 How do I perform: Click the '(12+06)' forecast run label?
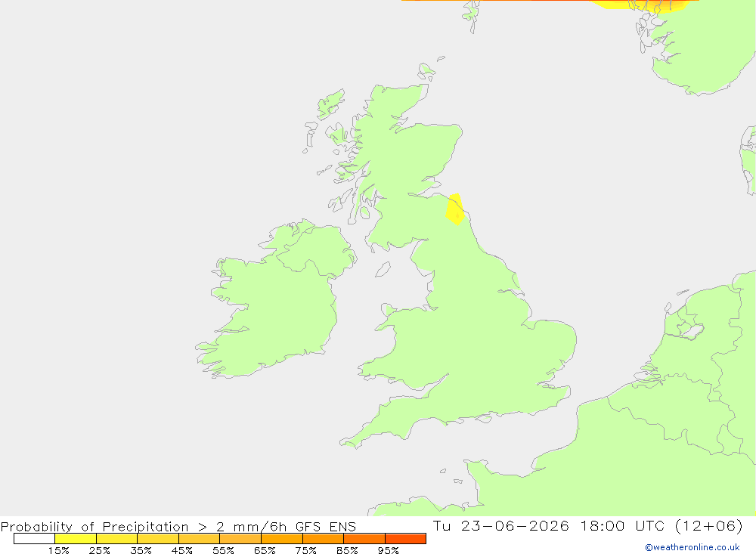pyautogui.click(x=709, y=525)
